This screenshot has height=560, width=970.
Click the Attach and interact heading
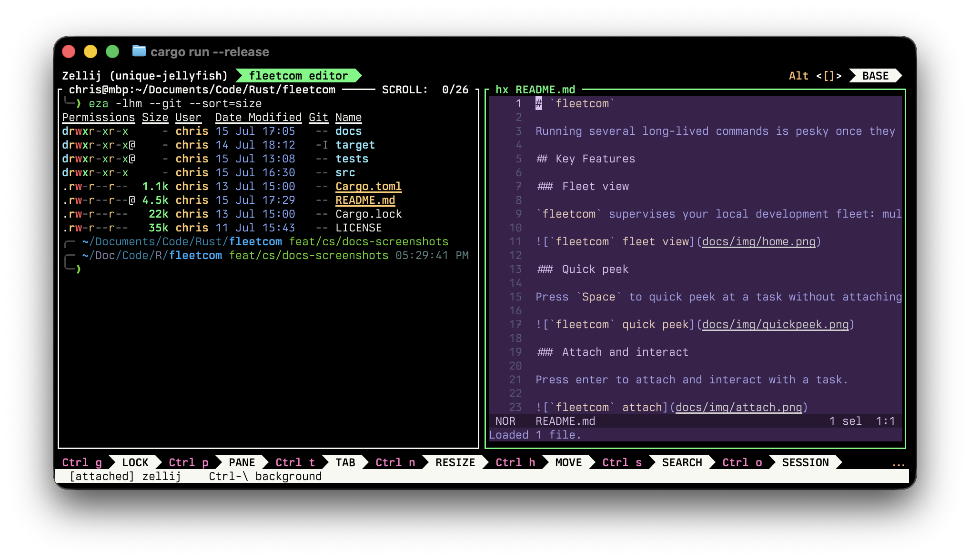coord(612,352)
